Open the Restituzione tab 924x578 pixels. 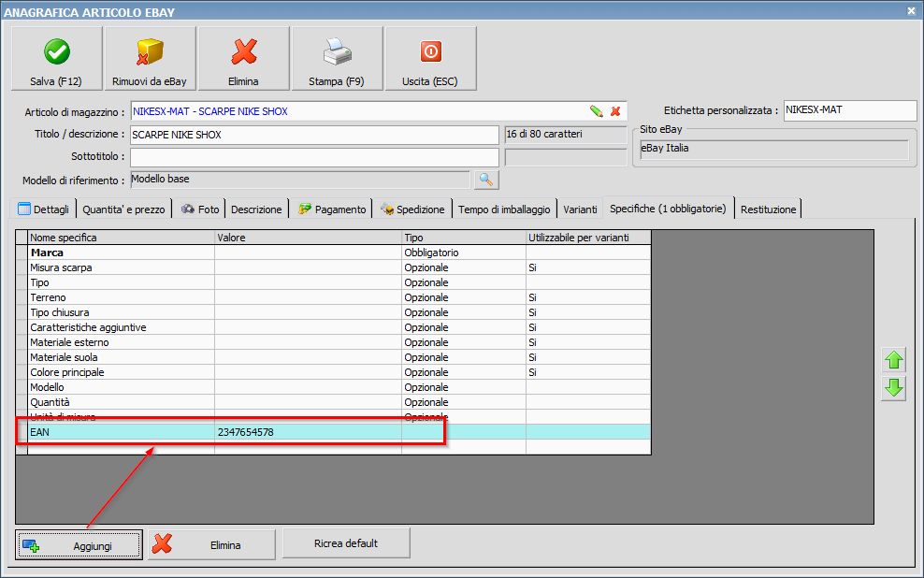click(768, 210)
